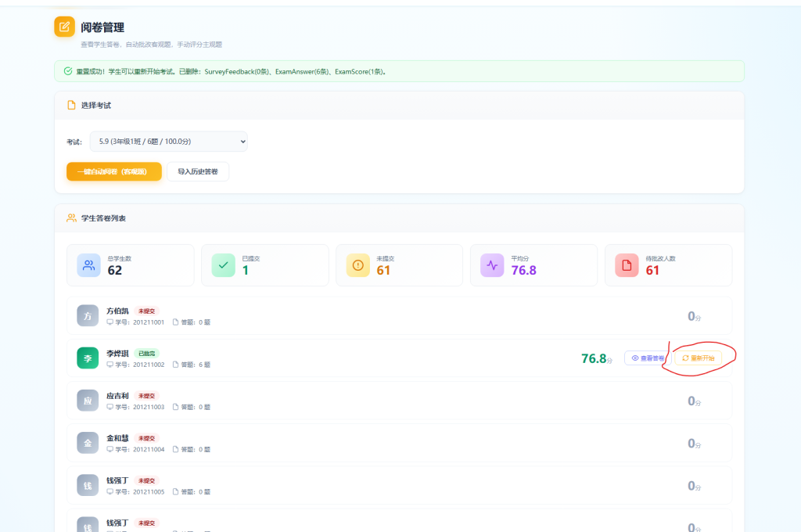Click the 已批完 tag beside 李烨琪
801x532 pixels.
[x=146, y=353]
